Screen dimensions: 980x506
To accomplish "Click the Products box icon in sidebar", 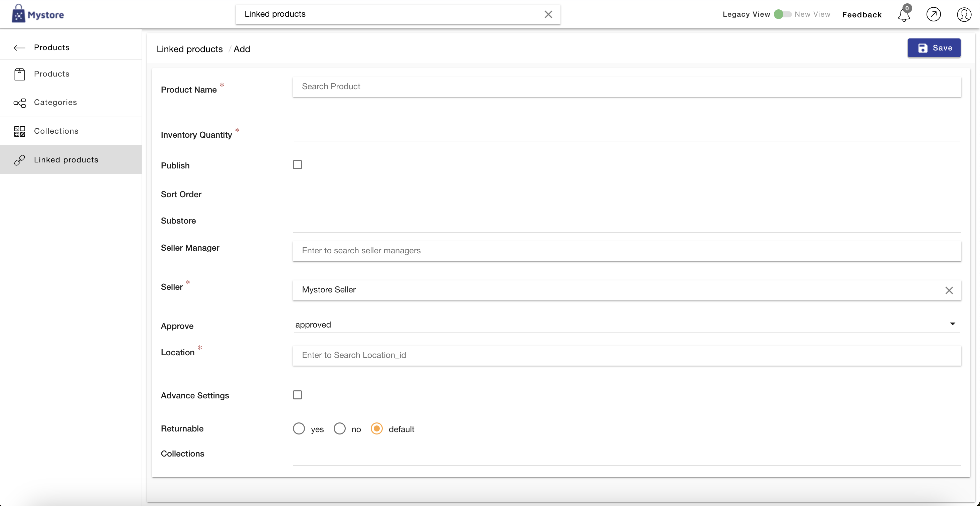I will click(19, 74).
